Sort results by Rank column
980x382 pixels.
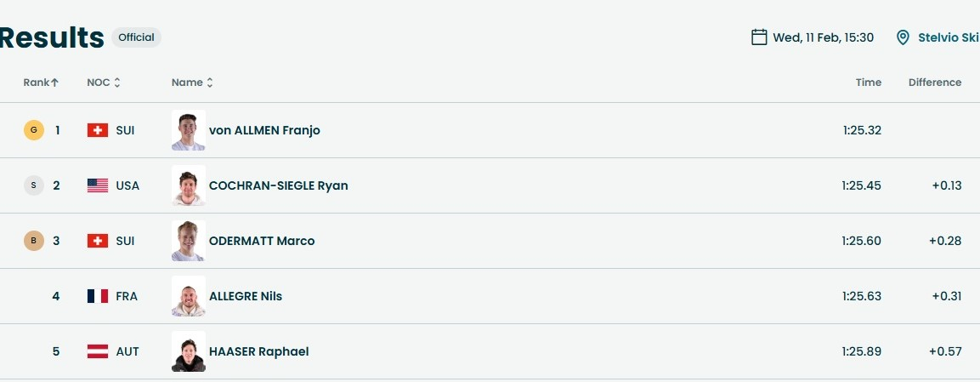(x=41, y=83)
